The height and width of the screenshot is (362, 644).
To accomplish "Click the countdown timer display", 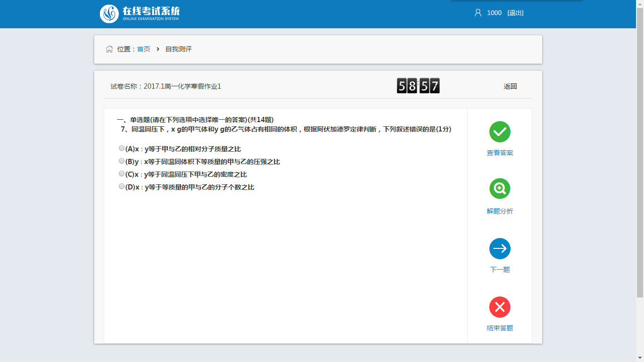I will (418, 86).
